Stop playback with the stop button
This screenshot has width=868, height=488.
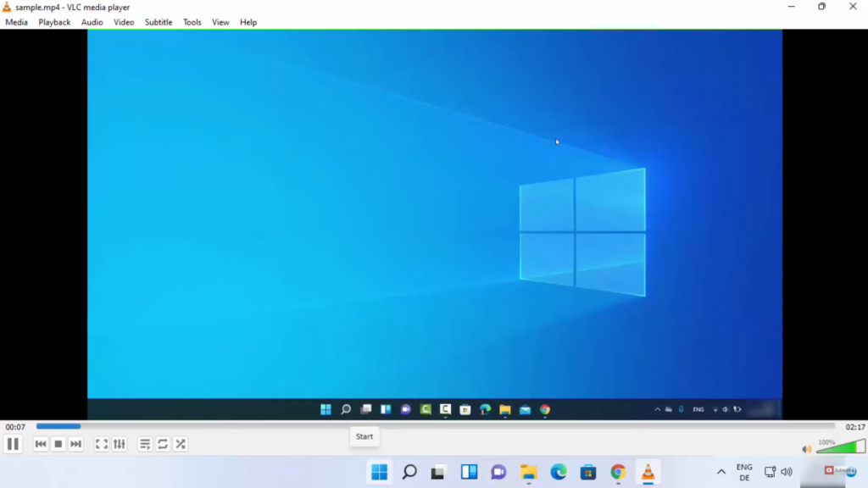[58, 444]
